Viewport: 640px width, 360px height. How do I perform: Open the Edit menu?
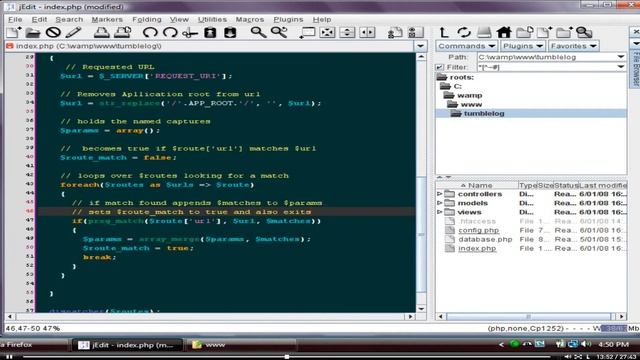point(39,19)
